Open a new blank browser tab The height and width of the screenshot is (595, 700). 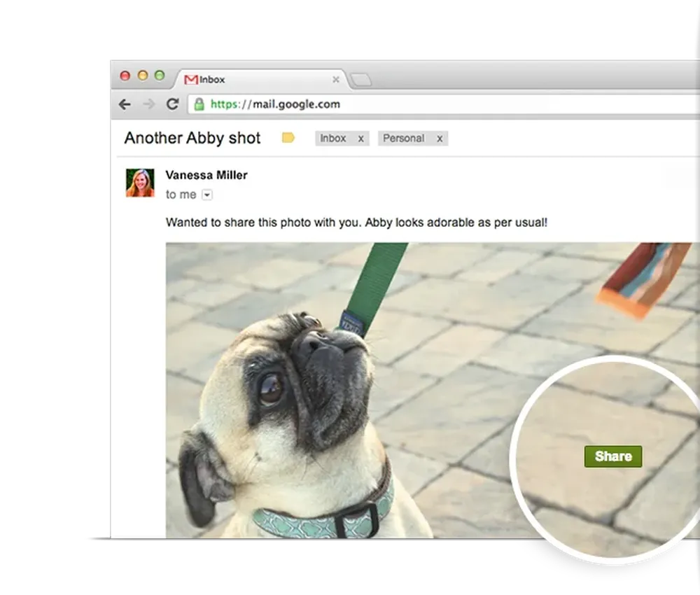360,80
